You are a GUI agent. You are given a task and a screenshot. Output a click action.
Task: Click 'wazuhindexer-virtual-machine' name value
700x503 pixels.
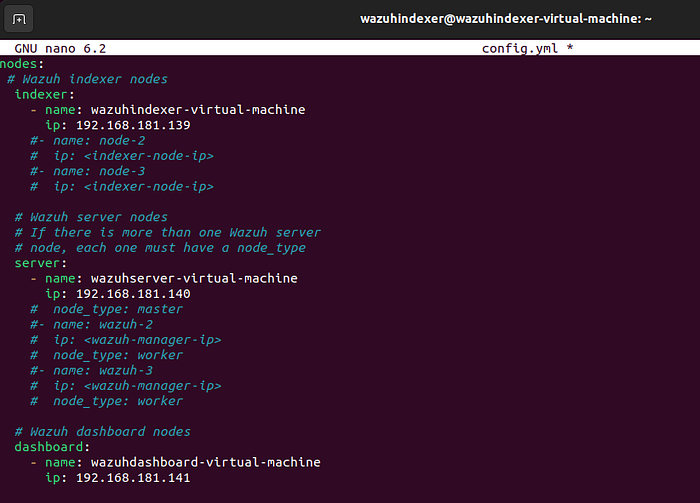[198, 110]
